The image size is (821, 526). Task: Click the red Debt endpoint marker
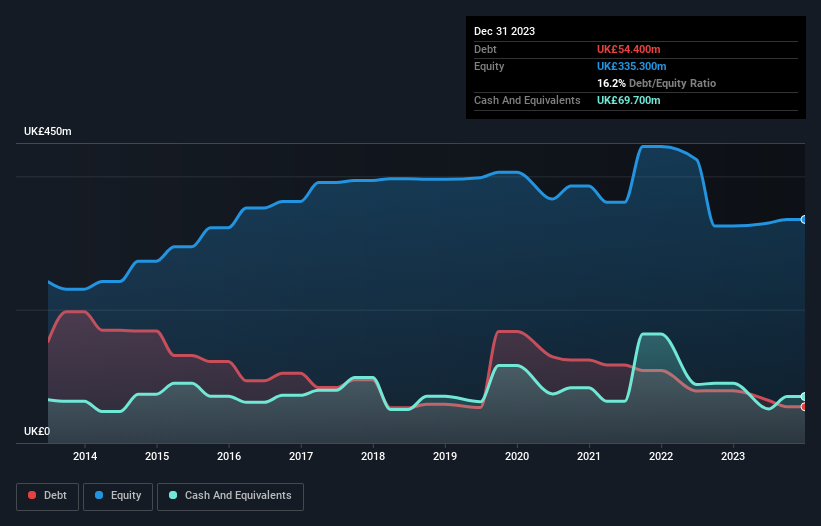tap(804, 407)
